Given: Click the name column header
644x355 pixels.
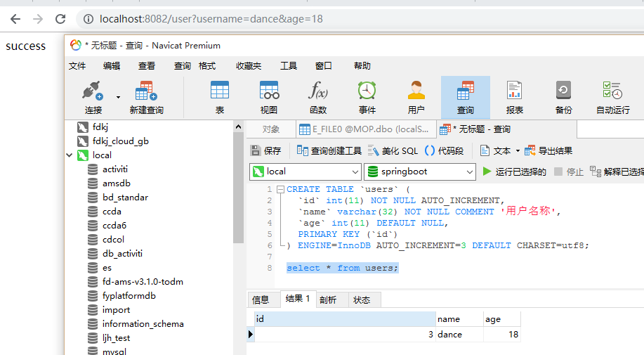Looking at the screenshot, I should pyautogui.click(x=459, y=319).
